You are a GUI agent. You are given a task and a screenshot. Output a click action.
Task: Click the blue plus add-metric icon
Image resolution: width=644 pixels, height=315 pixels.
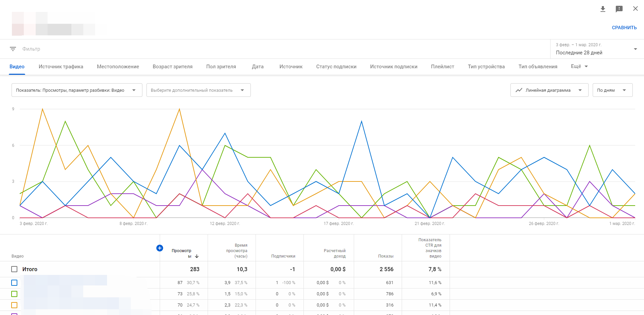pyautogui.click(x=159, y=248)
